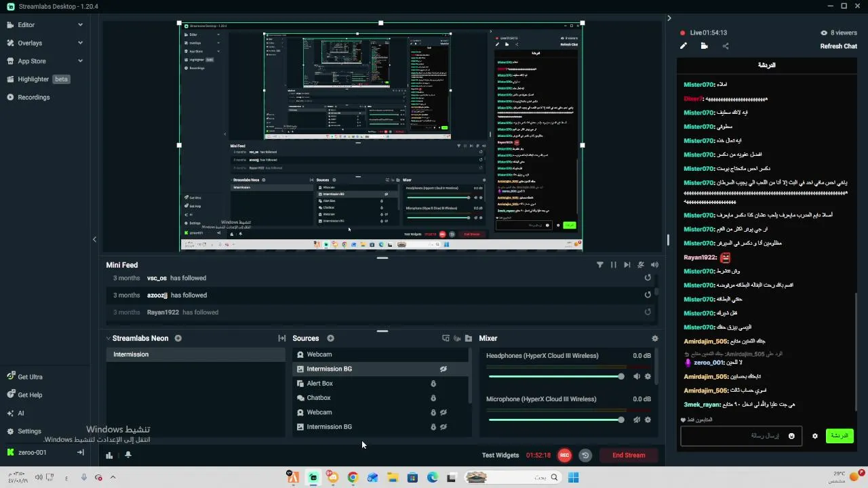The width and height of the screenshot is (868, 488).
Task: Replay the vsc_os follow alert
Action: [648, 278]
